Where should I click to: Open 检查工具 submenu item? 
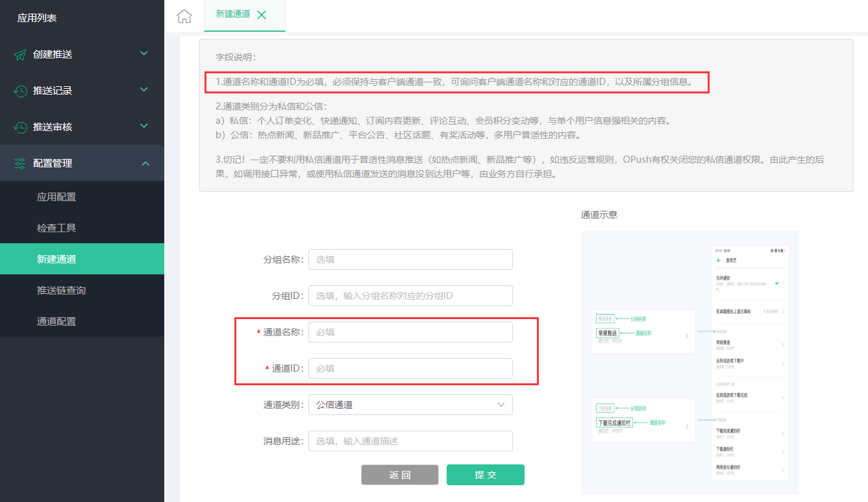coord(82,228)
